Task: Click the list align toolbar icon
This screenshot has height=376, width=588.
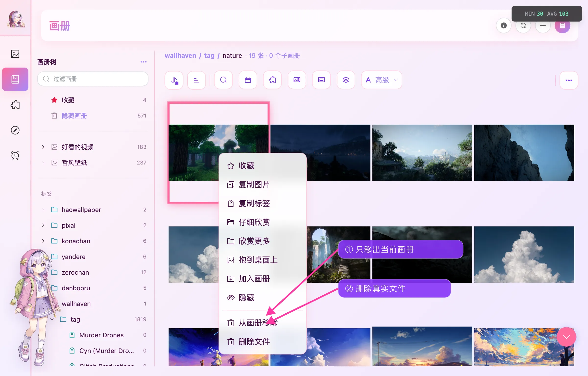Action: (196, 80)
